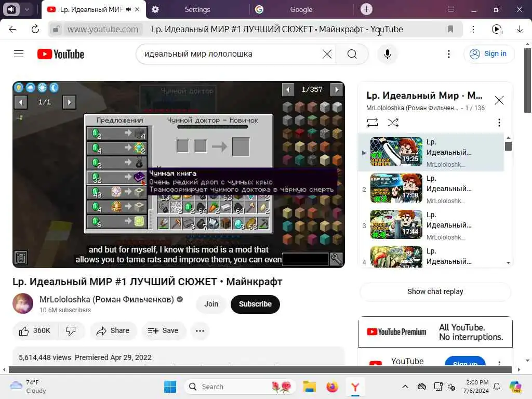Open the browser hamburger menu in title bar

450,9
